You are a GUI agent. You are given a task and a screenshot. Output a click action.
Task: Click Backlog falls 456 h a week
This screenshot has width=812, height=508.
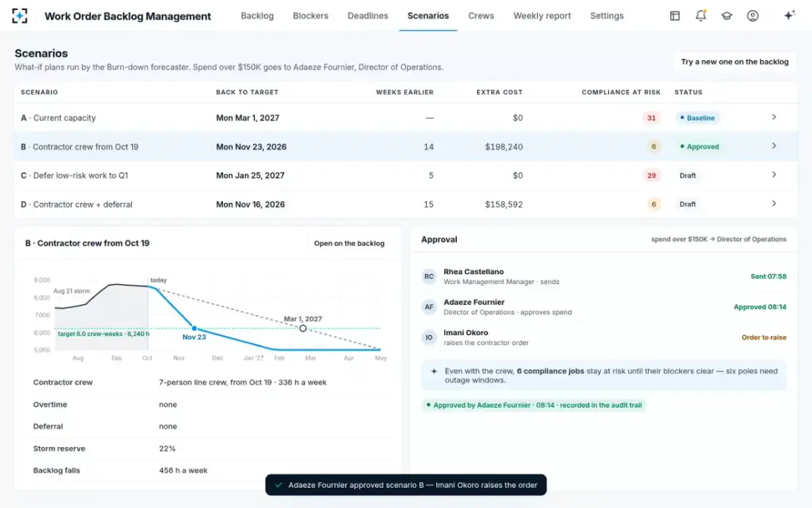[183, 470]
